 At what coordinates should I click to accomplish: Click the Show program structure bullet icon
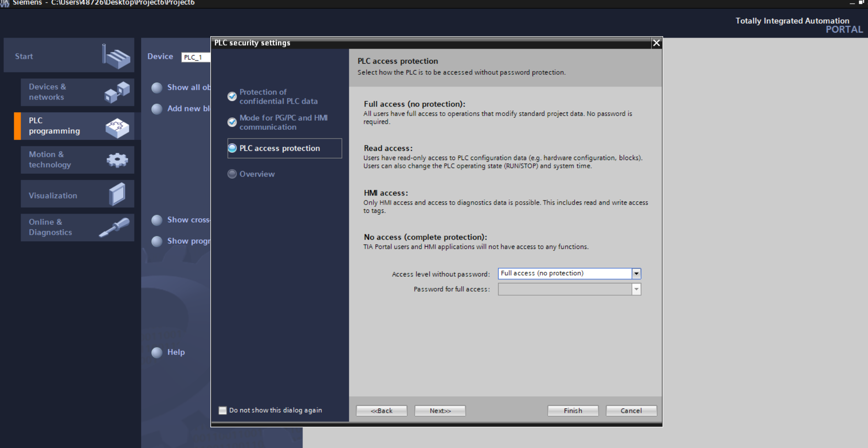[x=157, y=241]
